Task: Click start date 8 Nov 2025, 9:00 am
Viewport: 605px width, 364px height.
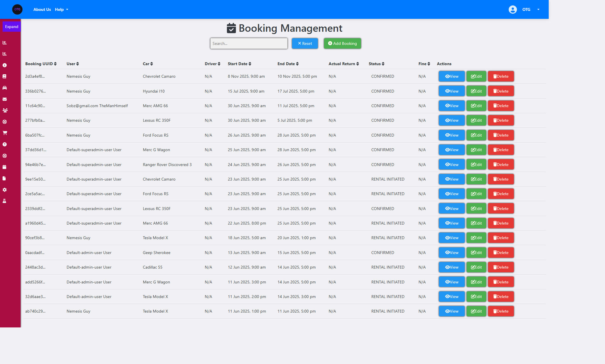Action: 246,76
